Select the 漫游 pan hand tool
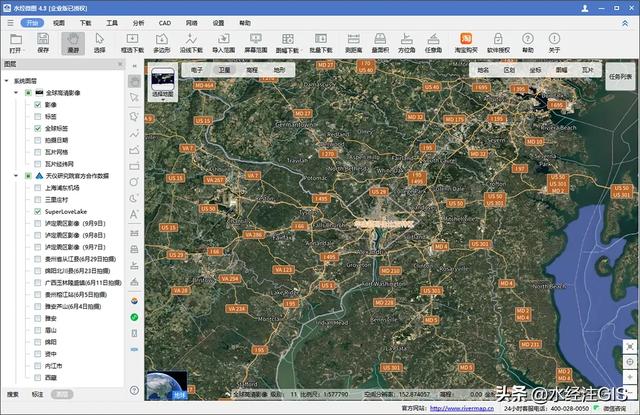The image size is (640, 415). coord(72,41)
